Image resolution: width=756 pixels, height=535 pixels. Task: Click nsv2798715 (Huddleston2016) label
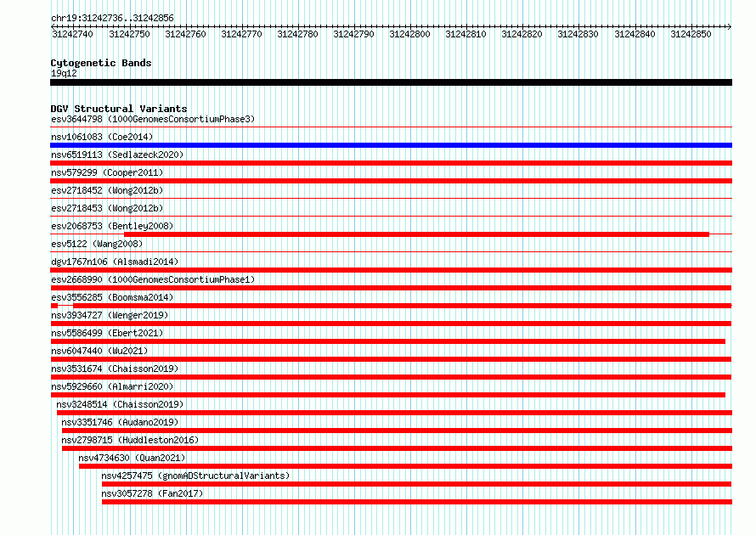(x=130, y=440)
